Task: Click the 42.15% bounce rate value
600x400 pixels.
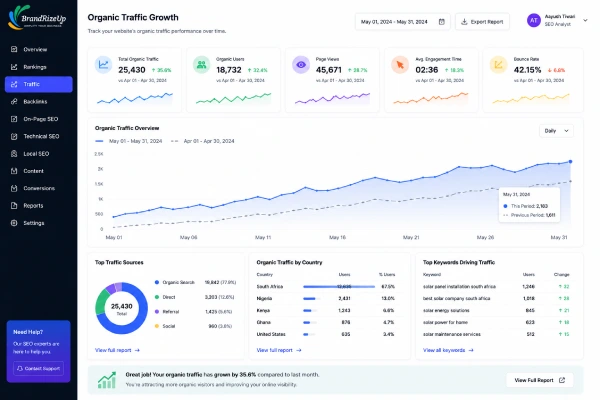Action: [527, 70]
